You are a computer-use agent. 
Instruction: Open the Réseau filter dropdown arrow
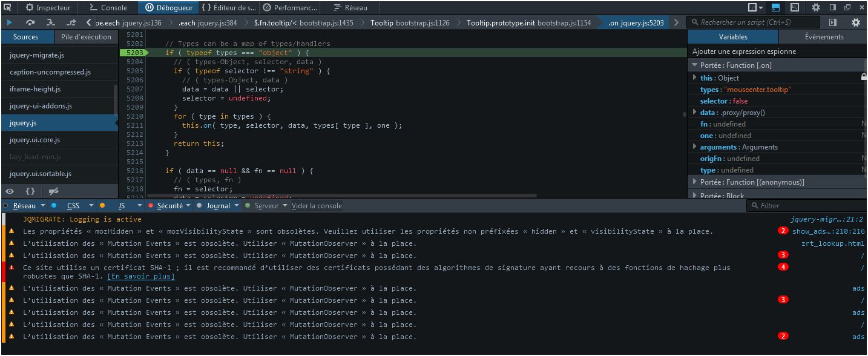coord(43,206)
